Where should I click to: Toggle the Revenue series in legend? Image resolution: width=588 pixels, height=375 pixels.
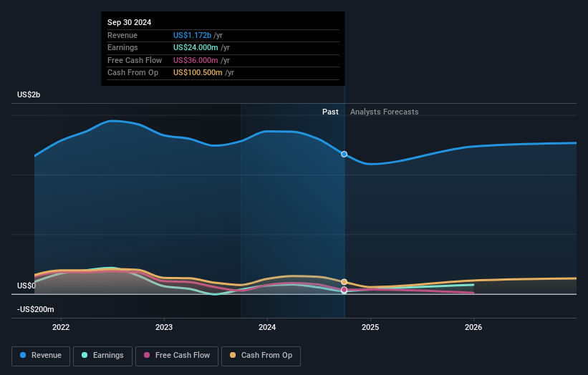point(41,356)
